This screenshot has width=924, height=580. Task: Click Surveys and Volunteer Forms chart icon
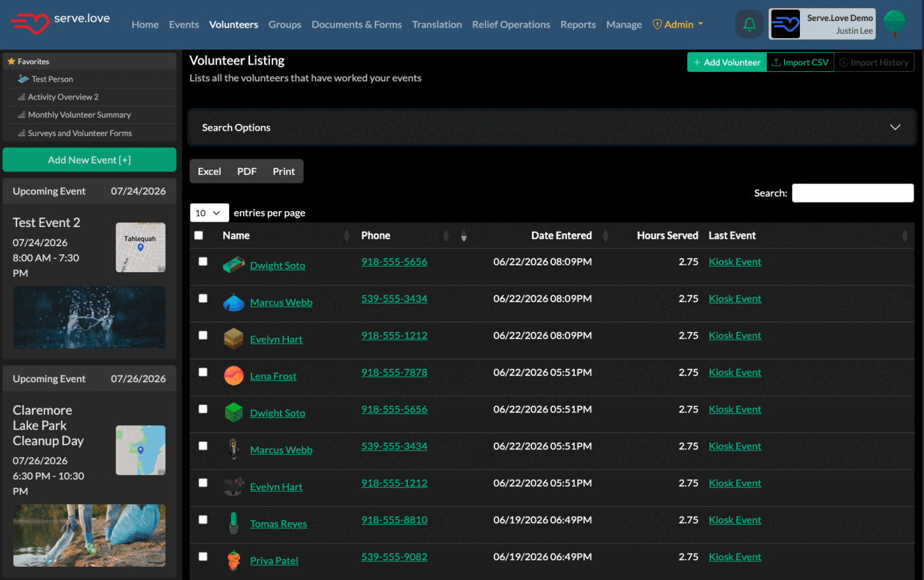[x=22, y=133]
